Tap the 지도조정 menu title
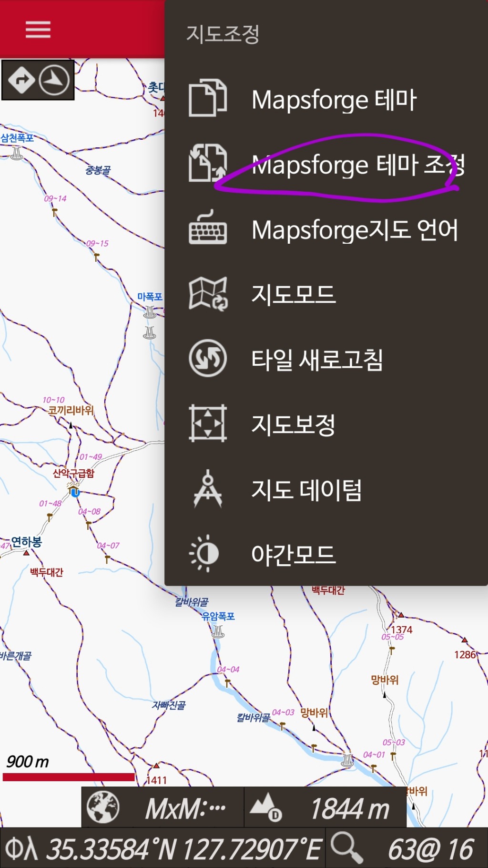The width and height of the screenshot is (488, 868). [223, 34]
